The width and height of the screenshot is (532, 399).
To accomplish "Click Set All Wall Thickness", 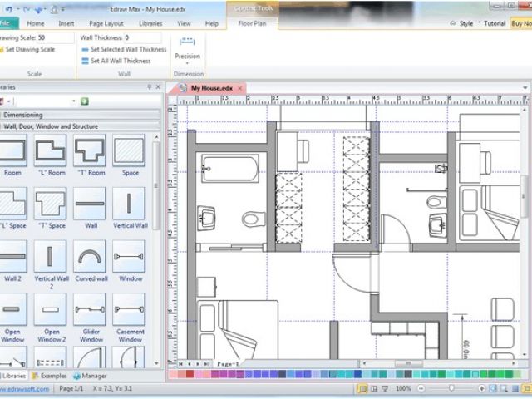I will pyautogui.click(x=120, y=61).
